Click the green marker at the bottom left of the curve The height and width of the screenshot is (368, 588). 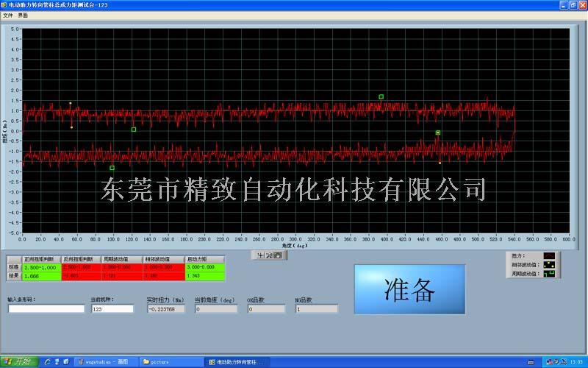coord(112,168)
